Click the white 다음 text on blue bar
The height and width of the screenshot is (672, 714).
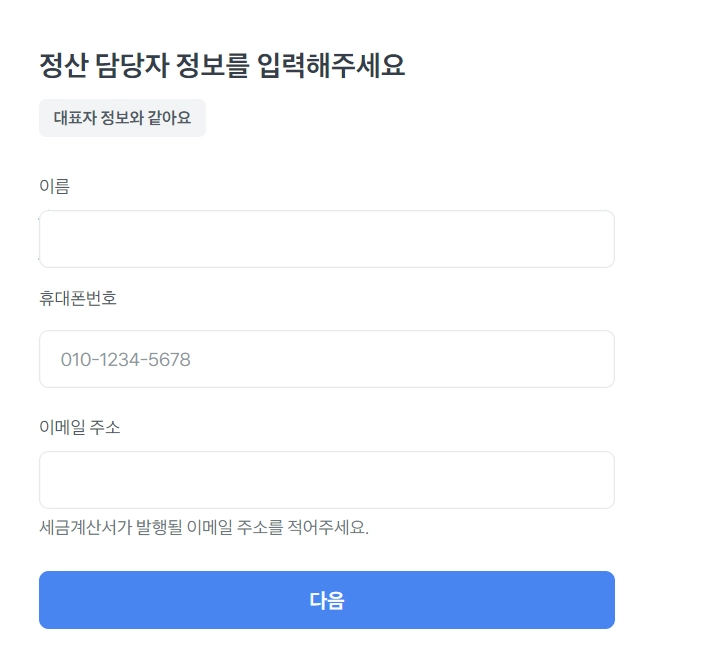(327, 601)
